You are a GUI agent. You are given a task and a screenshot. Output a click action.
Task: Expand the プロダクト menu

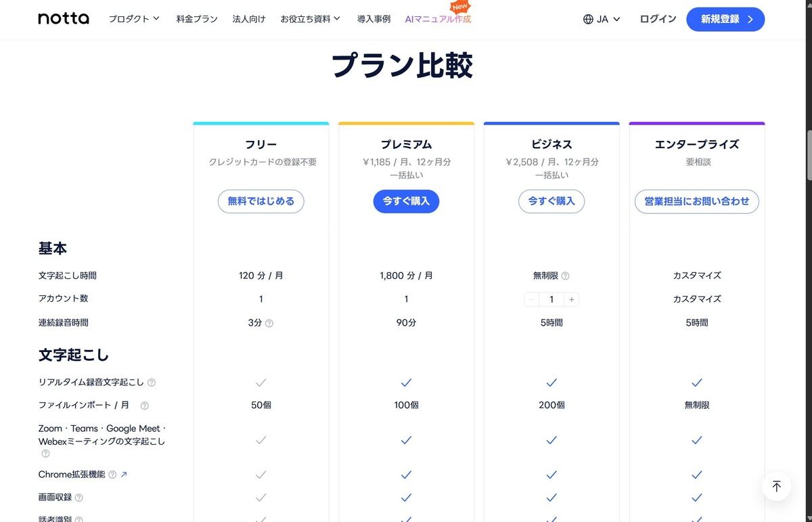[x=134, y=19]
